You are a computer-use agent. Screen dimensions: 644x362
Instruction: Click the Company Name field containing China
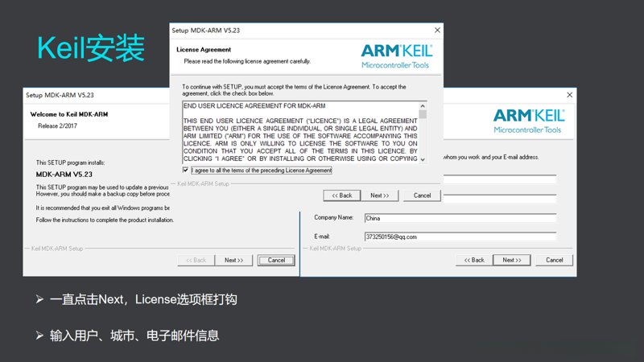pyautogui.click(x=460, y=218)
